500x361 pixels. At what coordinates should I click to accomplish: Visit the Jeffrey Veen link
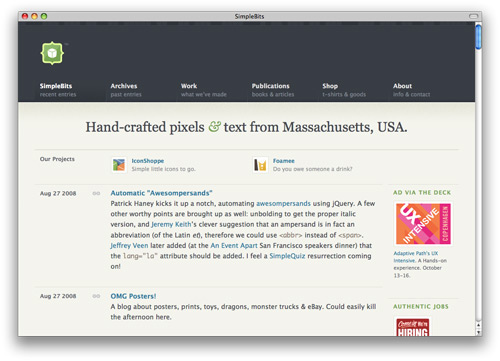129,245
